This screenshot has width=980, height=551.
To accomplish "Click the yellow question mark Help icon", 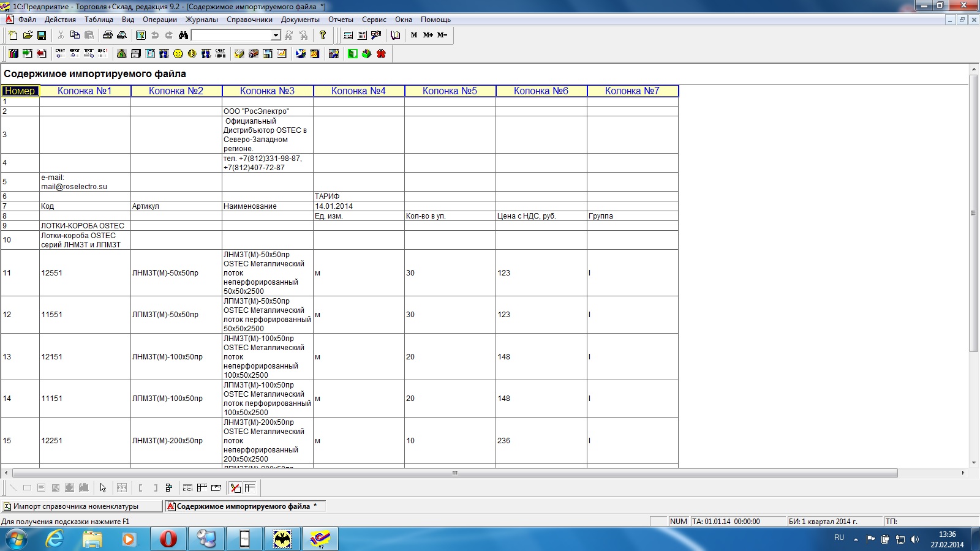I will 323,36.
